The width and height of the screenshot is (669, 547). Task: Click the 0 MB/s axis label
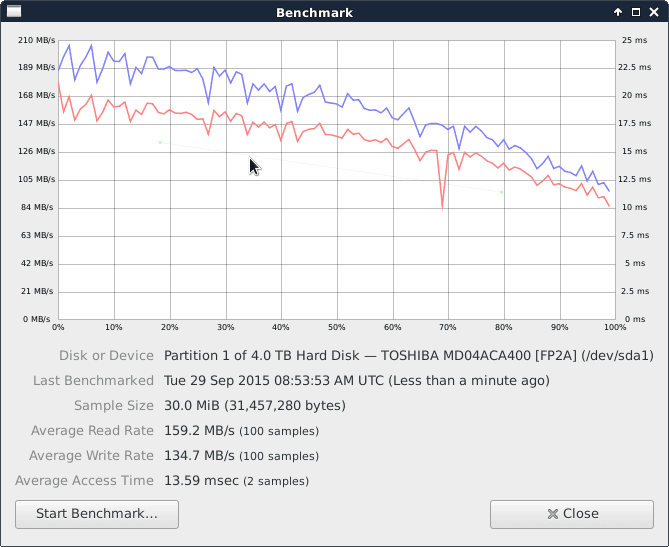click(37, 319)
